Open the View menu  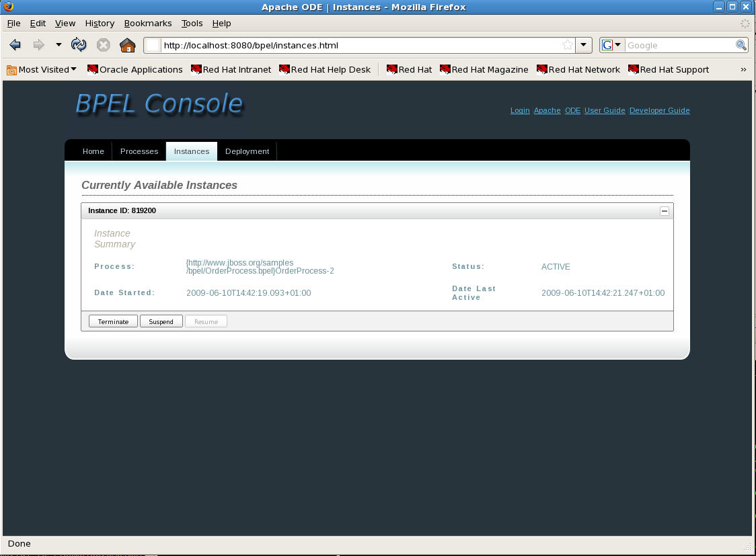65,23
